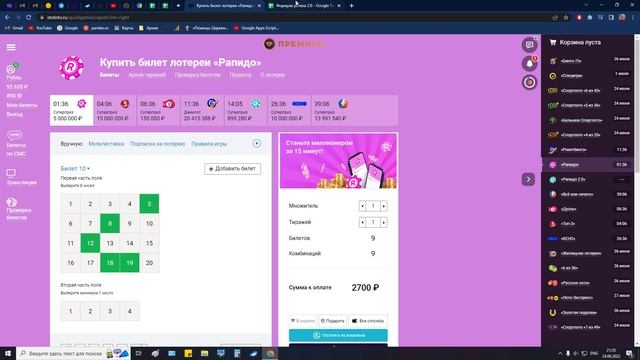Expand the Билет 10 ticket dropdown

75,168
